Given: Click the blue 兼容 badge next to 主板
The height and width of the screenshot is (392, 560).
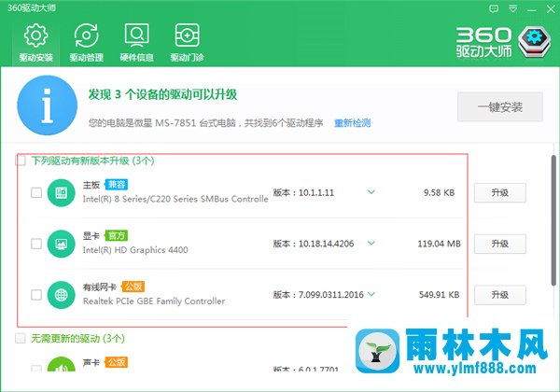Looking at the screenshot, I should (116, 185).
